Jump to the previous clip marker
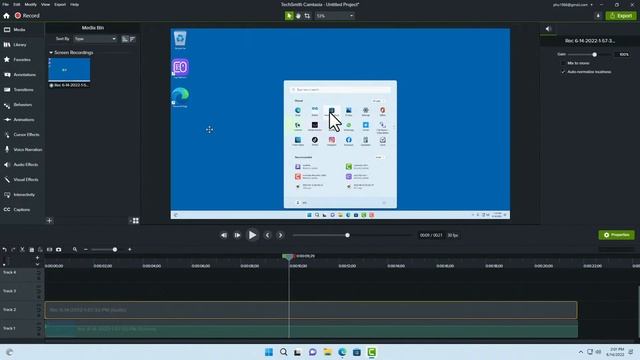The image size is (640, 360). click(267, 235)
